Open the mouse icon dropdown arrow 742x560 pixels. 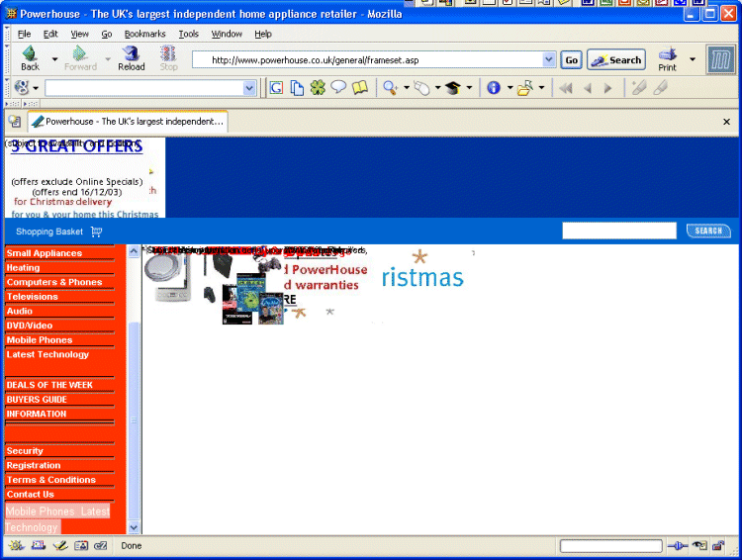coord(437,88)
